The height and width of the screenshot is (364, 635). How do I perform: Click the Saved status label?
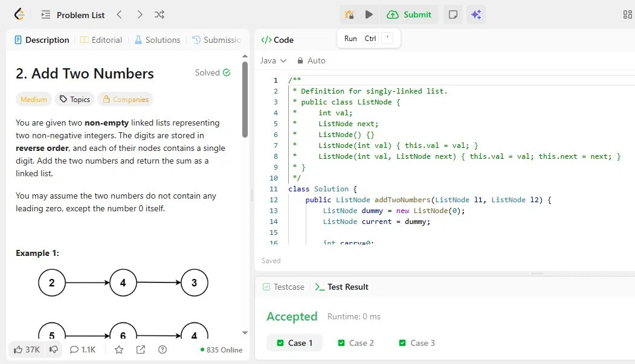pos(271,260)
